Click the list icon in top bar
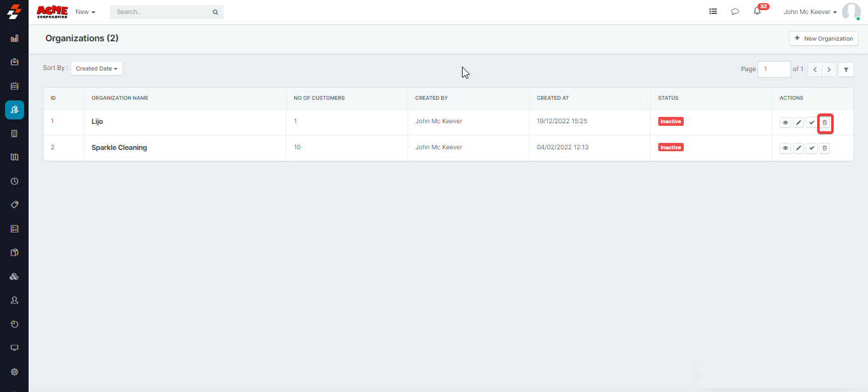 713,11
